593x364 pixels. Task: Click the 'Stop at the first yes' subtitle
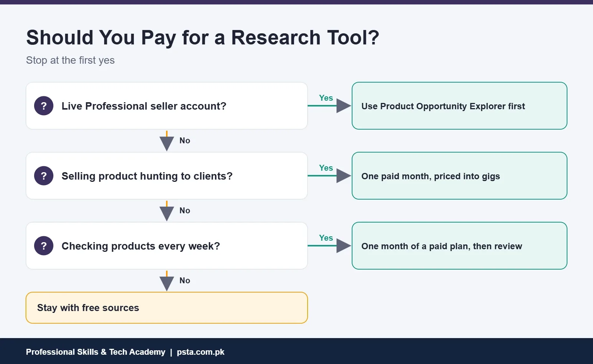70,60
